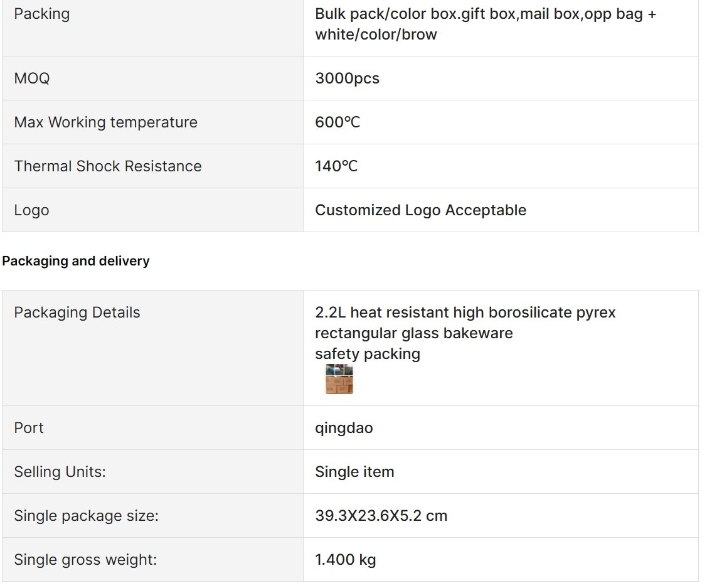
Task: Select the 2.2L heat resistant bakeware text
Action: coord(465,323)
